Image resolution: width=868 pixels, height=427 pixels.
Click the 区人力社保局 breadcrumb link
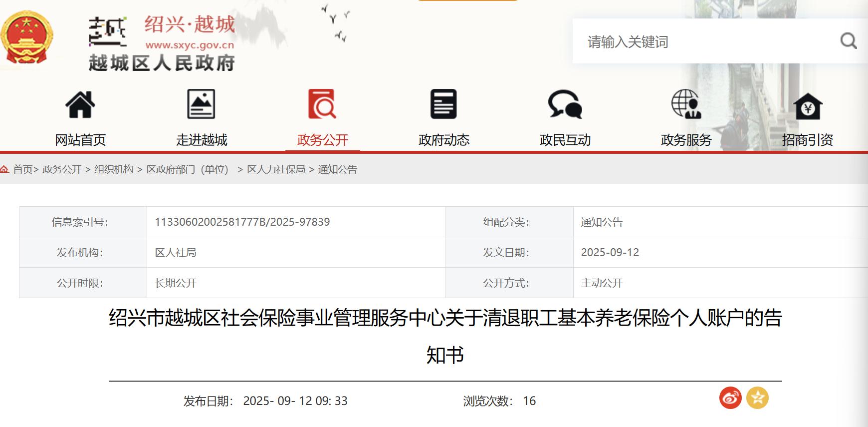tap(276, 169)
